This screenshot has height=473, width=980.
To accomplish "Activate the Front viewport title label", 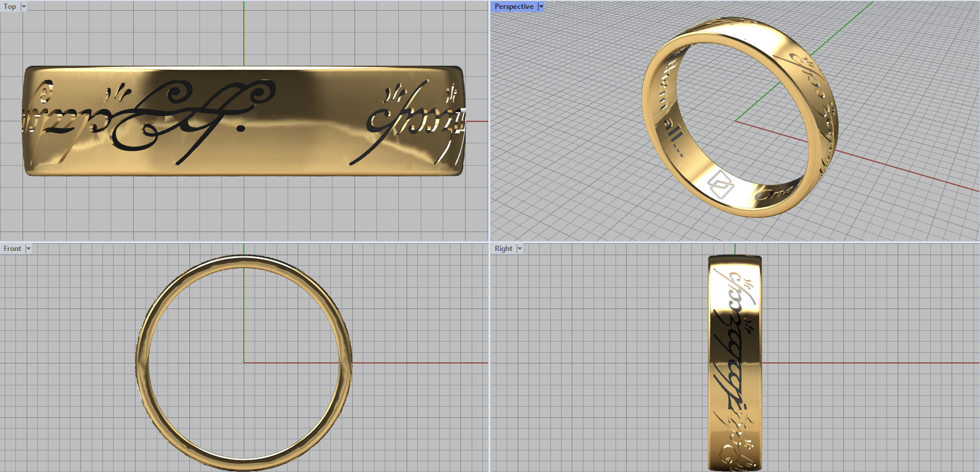I will 12,249.
